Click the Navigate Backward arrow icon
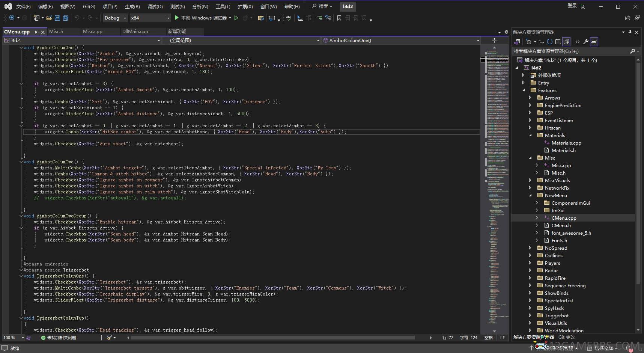 click(x=12, y=18)
